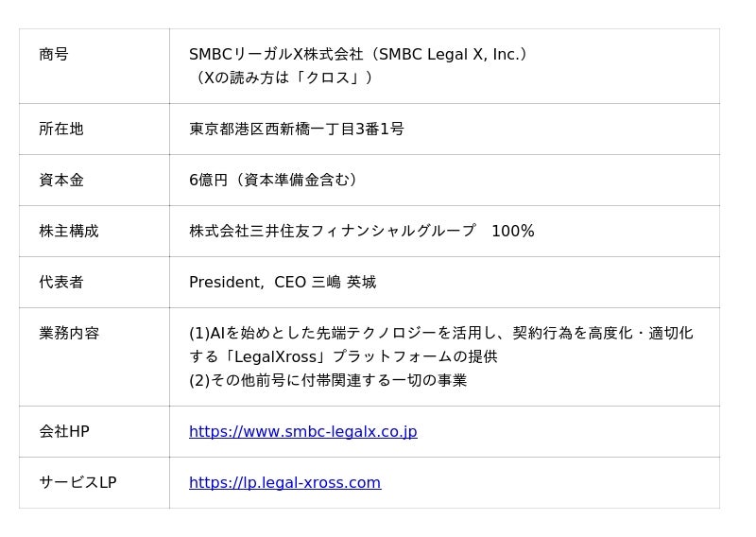Open the https://www.smbc-legalx.co.jp company link

click(302, 432)
